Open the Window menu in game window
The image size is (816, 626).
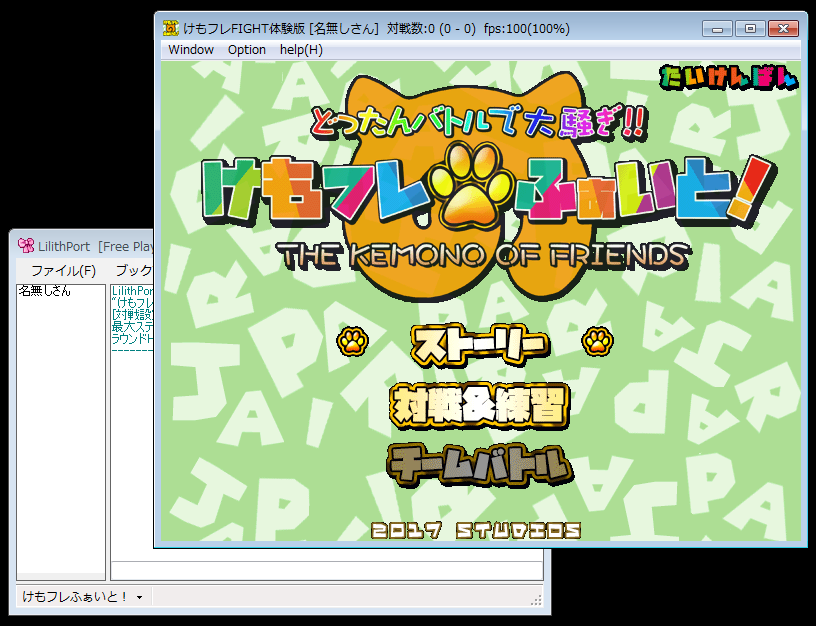(x=190, y=50)
